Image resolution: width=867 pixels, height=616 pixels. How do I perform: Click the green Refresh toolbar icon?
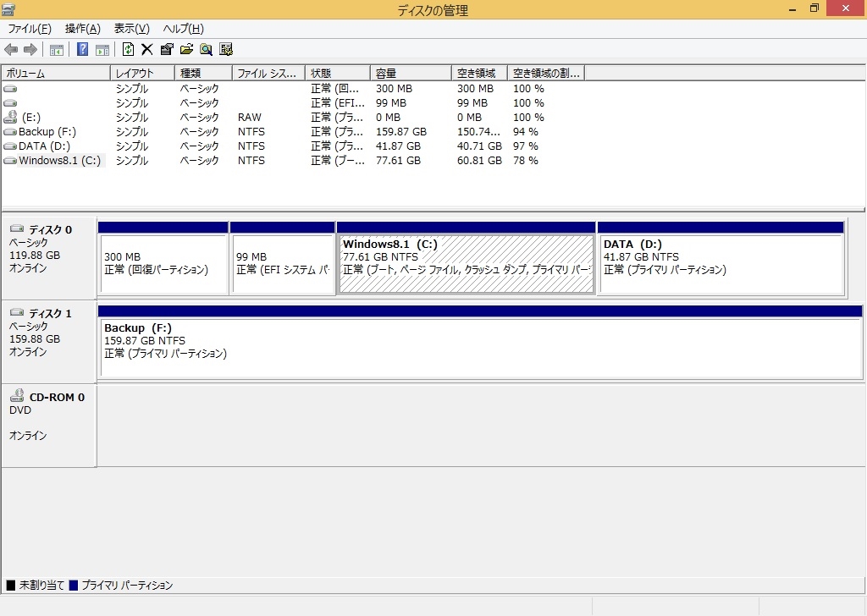(x=129, y=50)
